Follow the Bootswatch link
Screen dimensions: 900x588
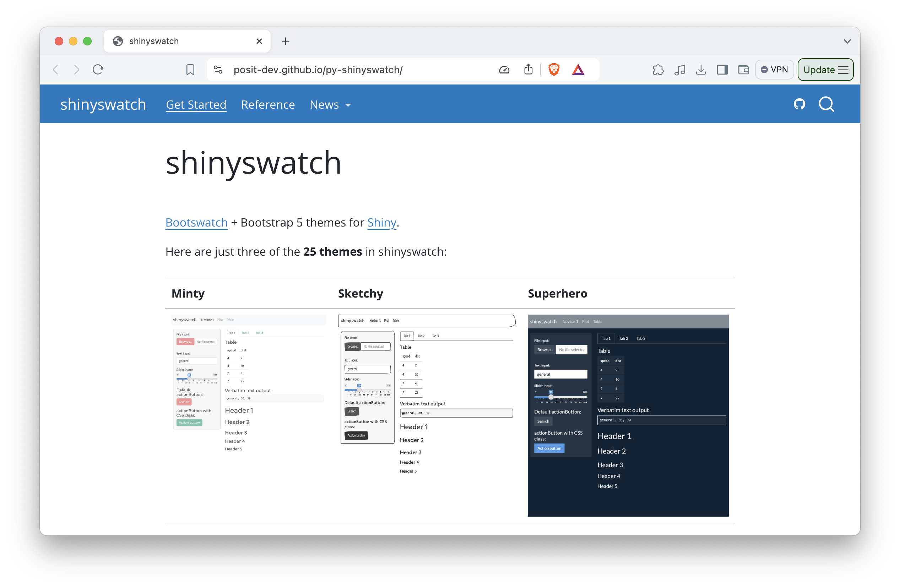pos(196,222)
